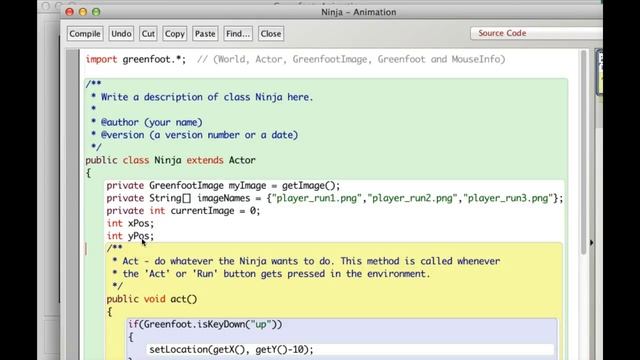Click the Close toolbar button
Image resolution: width=640 pixels, height=360 pixels.
[x=271, y=34]
